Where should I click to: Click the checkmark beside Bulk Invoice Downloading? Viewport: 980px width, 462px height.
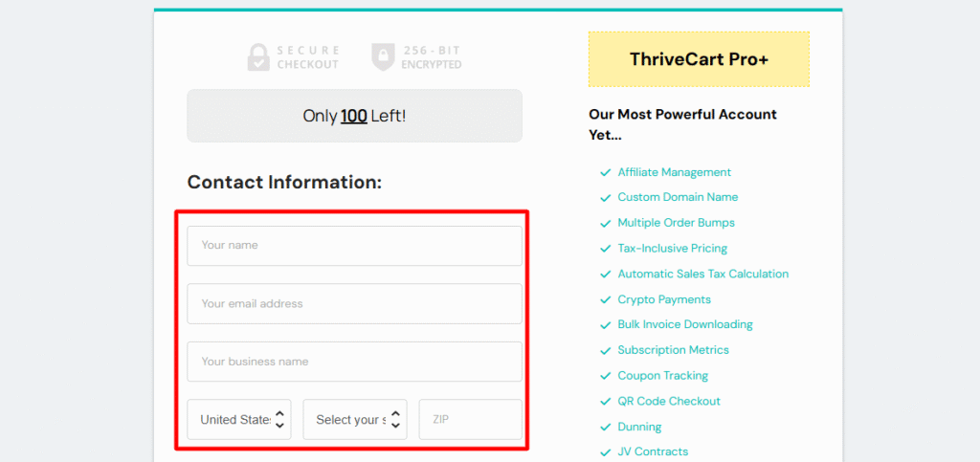605,325
